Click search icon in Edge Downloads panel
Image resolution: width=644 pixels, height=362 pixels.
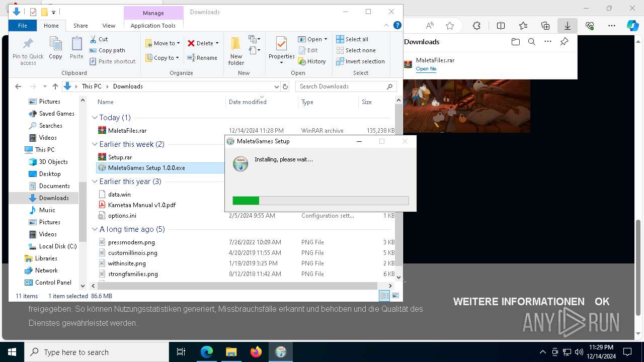click(x=531, y=42)
